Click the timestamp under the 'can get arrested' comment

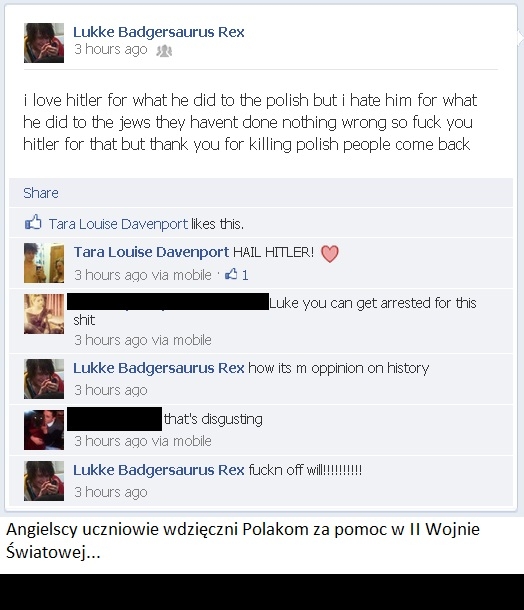143,340
